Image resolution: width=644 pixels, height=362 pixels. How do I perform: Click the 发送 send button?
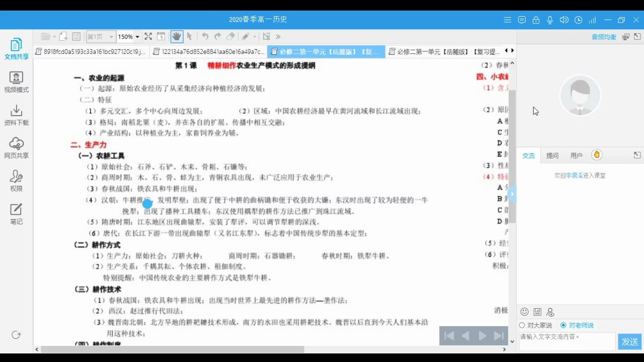coord(630,342)
